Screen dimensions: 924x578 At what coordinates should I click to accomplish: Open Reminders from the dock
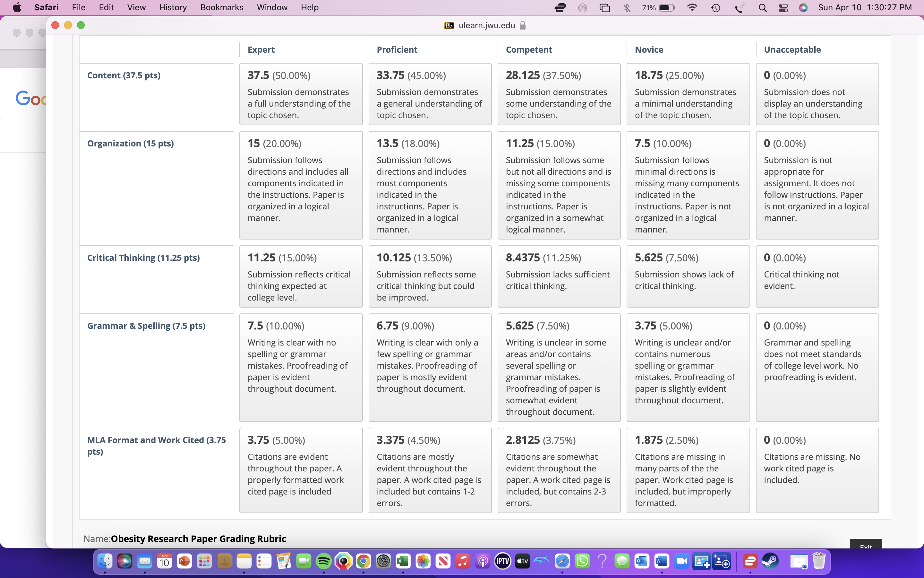(x=264, y=561)
